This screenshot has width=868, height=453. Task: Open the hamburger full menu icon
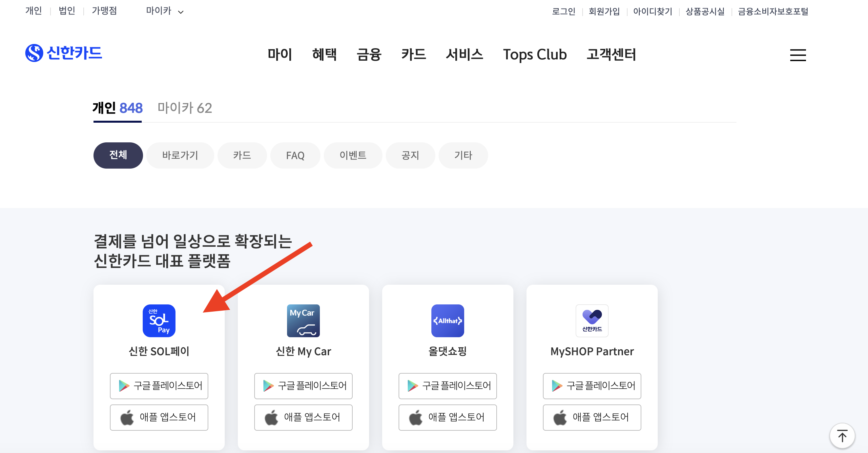(797, 55)
